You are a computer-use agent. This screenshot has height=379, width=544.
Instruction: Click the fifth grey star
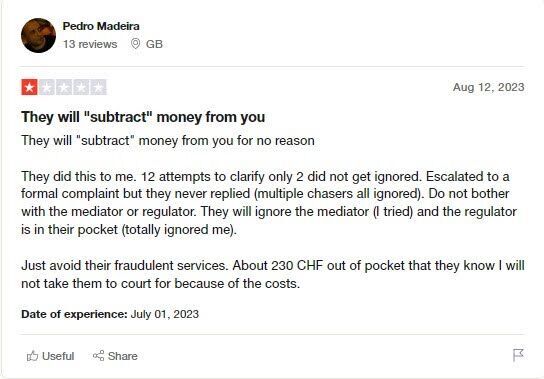tap(98, 87)
